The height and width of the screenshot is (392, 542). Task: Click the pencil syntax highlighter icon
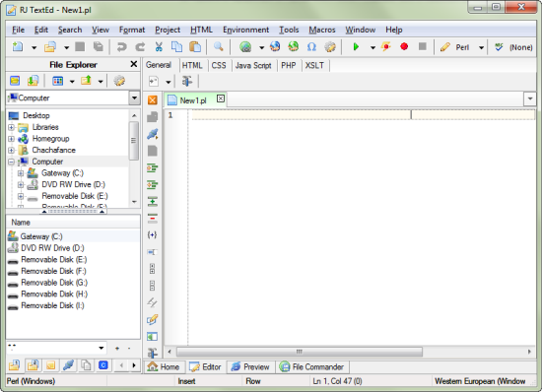click(445, 46)
